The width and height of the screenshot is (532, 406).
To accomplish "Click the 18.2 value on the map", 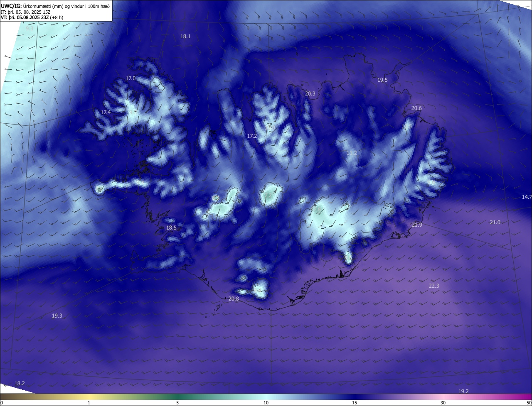I will (20, 384).
